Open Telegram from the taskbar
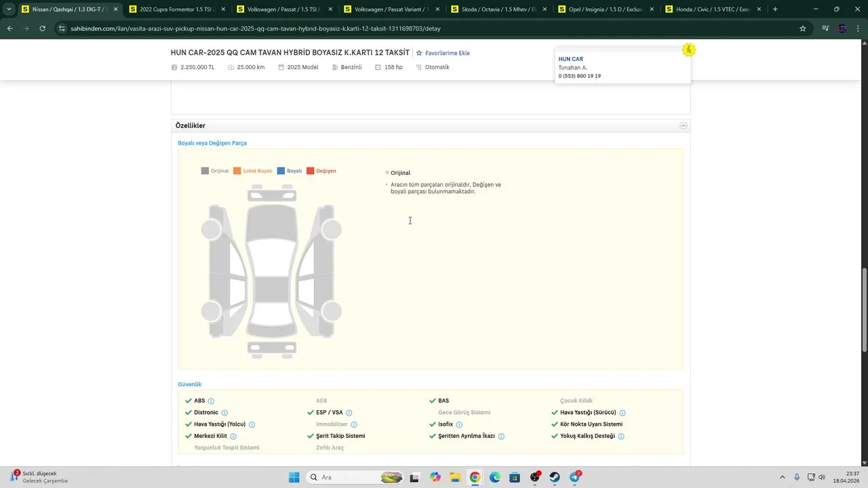 (x=575, y=477)
